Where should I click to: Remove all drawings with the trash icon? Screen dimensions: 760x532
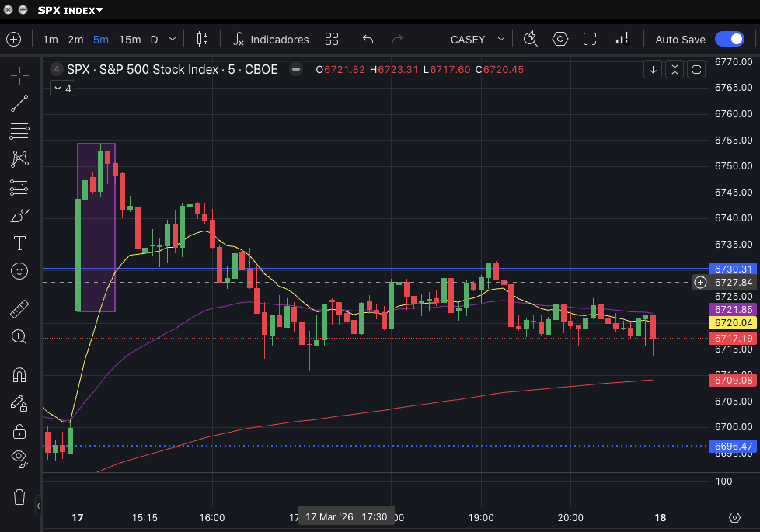click(19, 497)
